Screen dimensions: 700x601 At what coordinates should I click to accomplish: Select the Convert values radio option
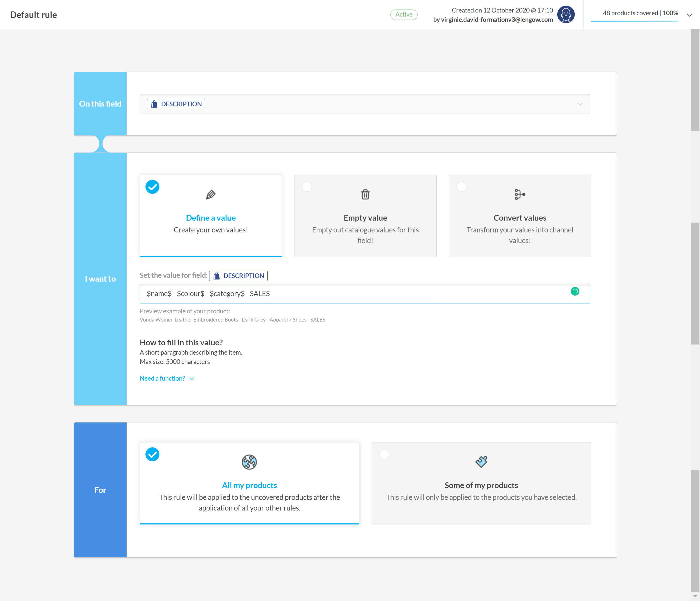pos(461,187)
